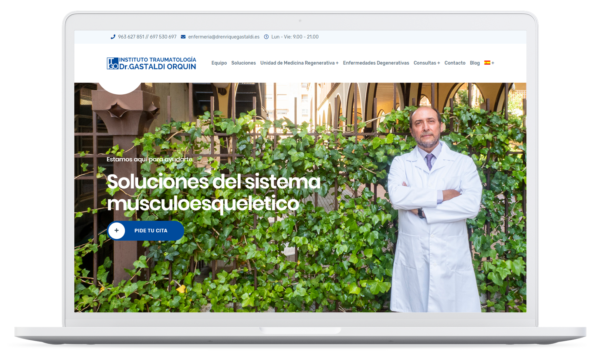Open the Blog section
Screen dimensions: 607x364
[x=475, y=63]
